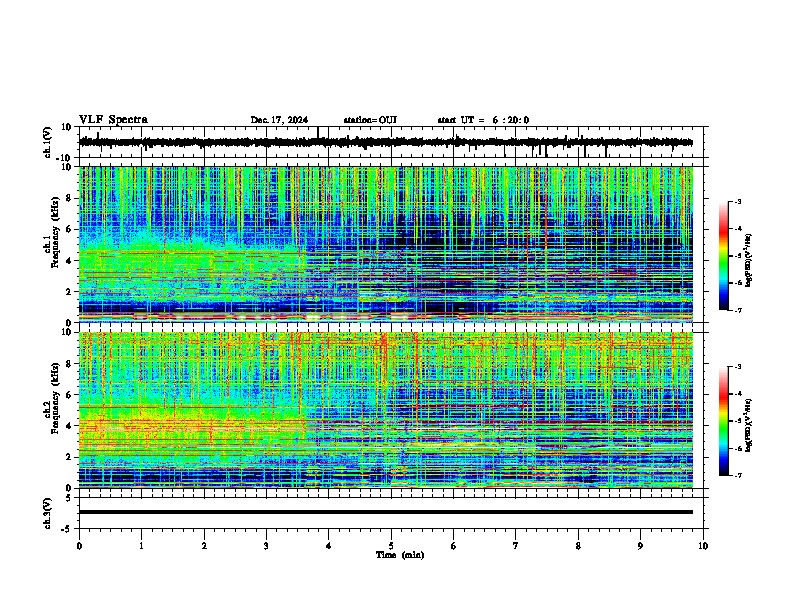Click the time axis tick label "7"
This screenshot has height=612, width=792.
pos(516,546)
